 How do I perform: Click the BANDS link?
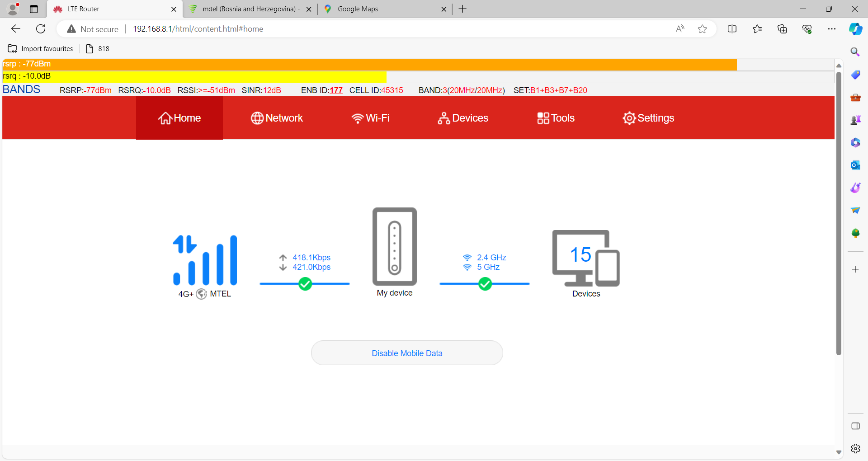[21, 89]
